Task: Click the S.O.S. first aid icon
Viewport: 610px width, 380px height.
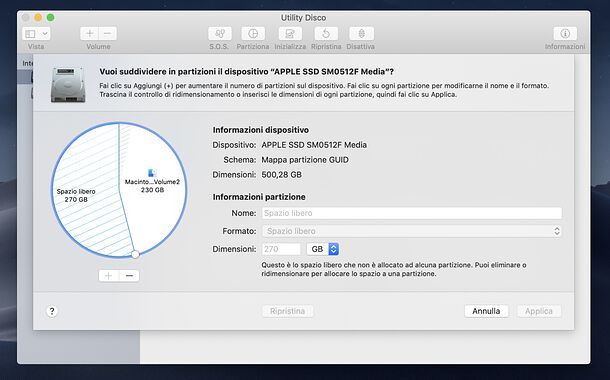Action: coord(219,33)
